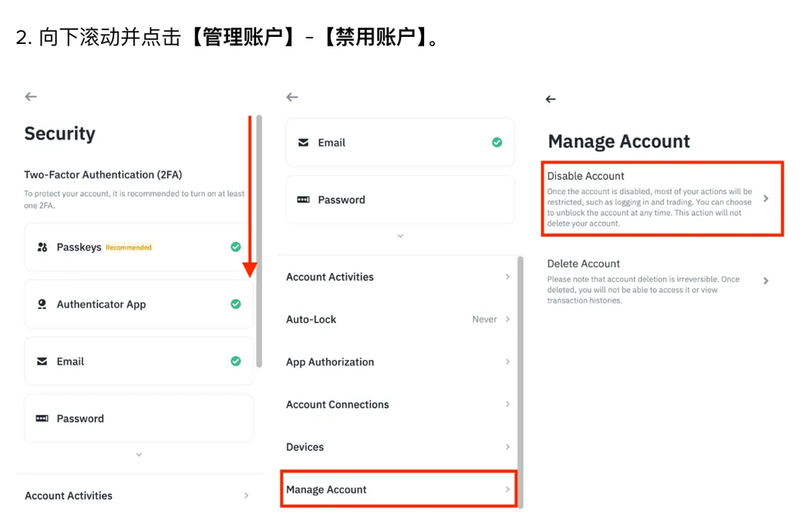This screenshot has width=802, height=532.
Task: Open Auto-Lock setting
Action: click(399, 319)
